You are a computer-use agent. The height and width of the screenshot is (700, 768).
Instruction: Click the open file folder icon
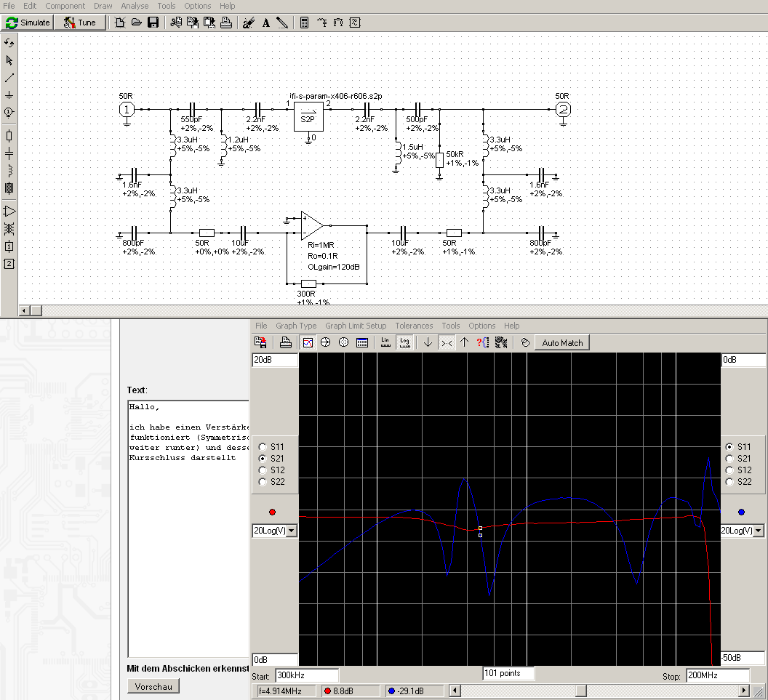[137, 23]
